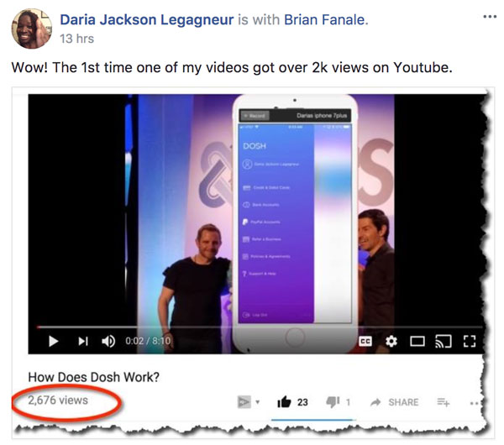Add the video to a playlist

(444, 402)
